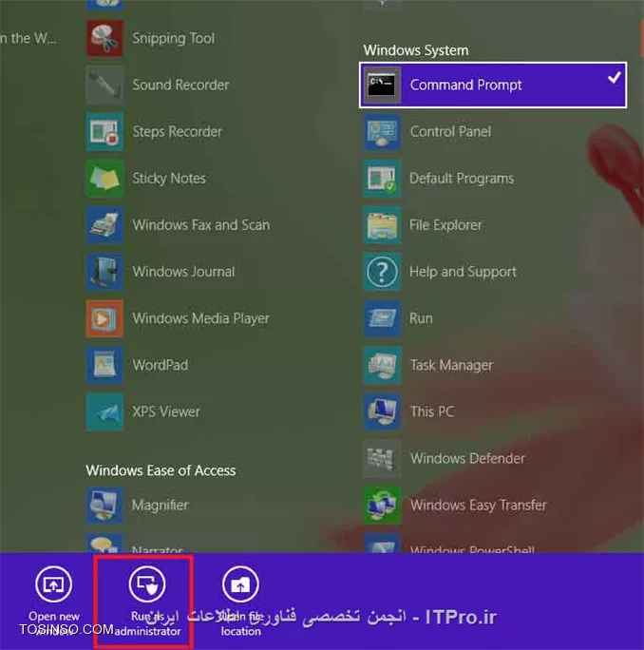
Task: Open the WordPad icon
Action: [104, 365]
